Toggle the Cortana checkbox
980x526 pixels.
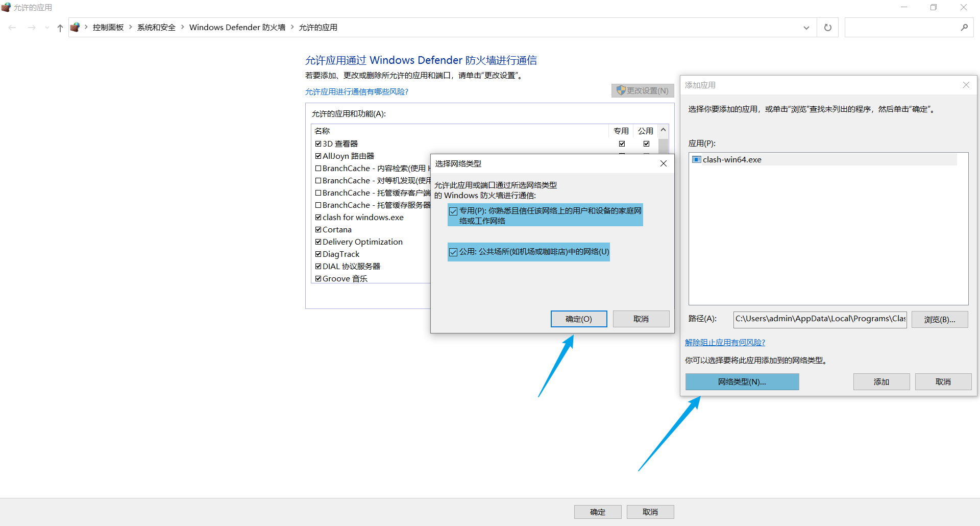pyautogui.click(x=318, y=230)
